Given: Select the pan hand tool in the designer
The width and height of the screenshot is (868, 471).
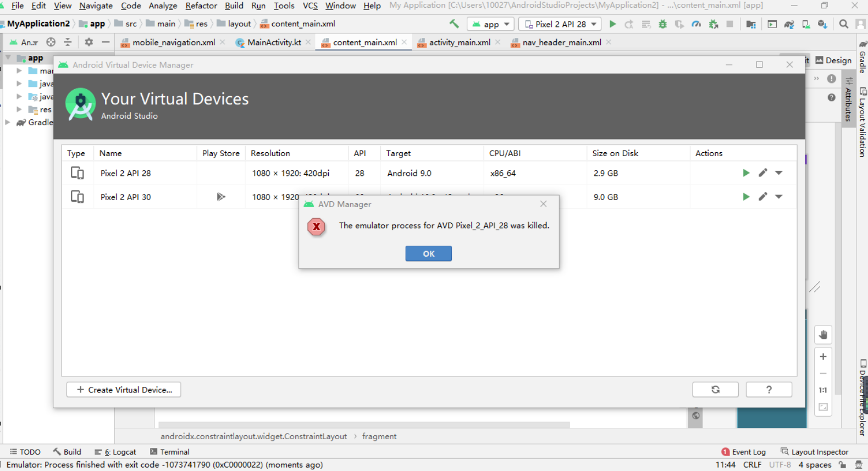Looking at the screenshot, I should point(823,335).
